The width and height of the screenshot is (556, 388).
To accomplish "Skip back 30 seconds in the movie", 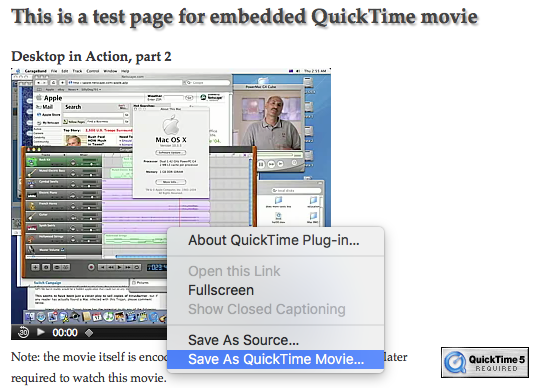I will click(23, 332).
